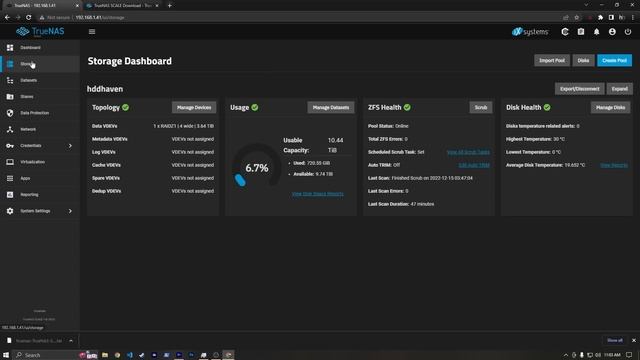
Task: Click the hddhaven pool name
Action: [105, 89]
